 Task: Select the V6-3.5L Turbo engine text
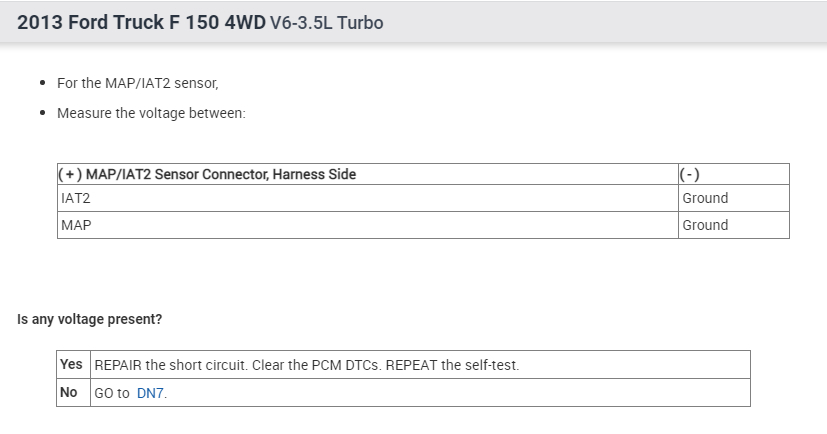coord(326,22)
